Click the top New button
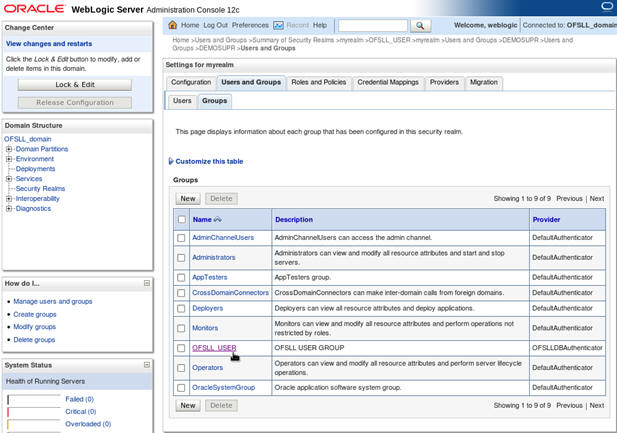Screen dimensions: 617x433 click(x=188, y=199)
